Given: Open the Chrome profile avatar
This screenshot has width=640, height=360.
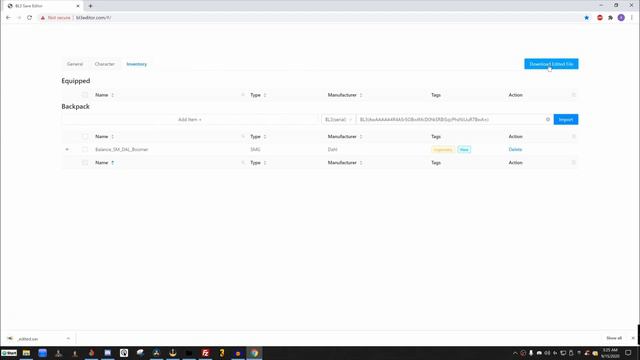Looking at the screenshot, I should (621, 18).
